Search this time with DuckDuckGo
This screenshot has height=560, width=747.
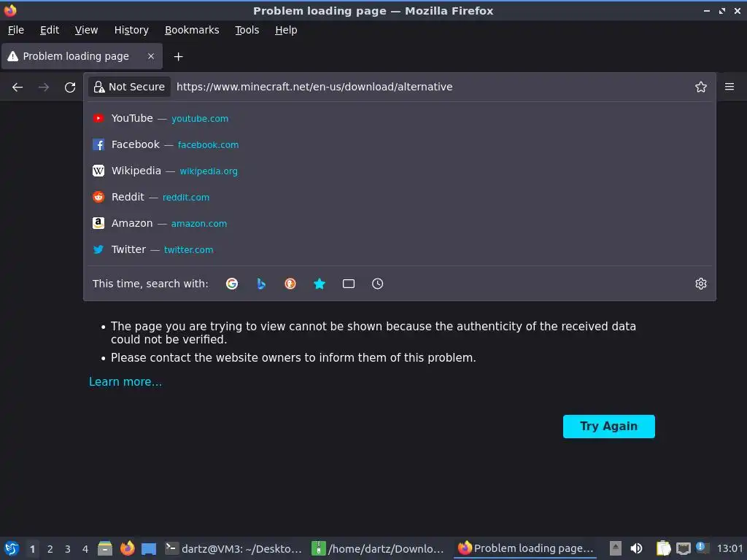pyautogui.click(x=290, y=284)
